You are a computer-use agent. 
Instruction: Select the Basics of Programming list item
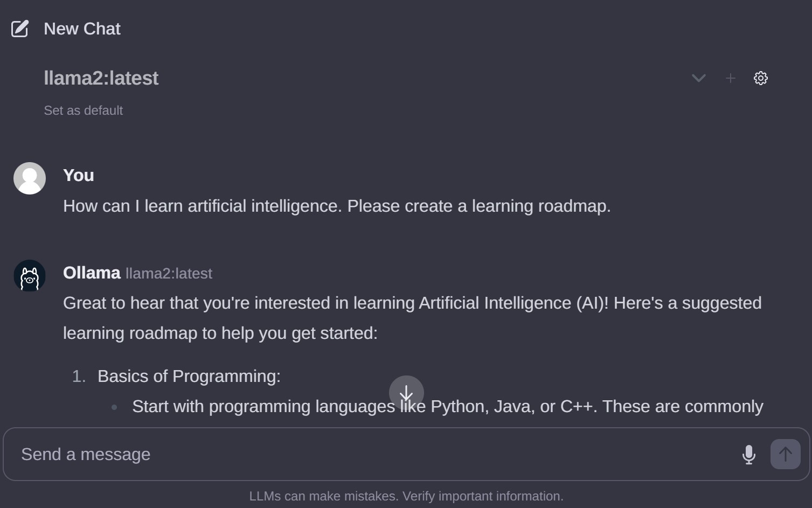click(189, 376)
